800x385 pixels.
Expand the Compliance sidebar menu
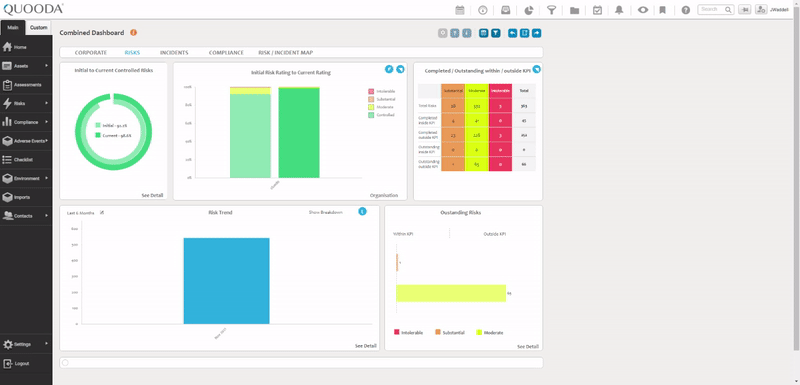click(26, 122)
